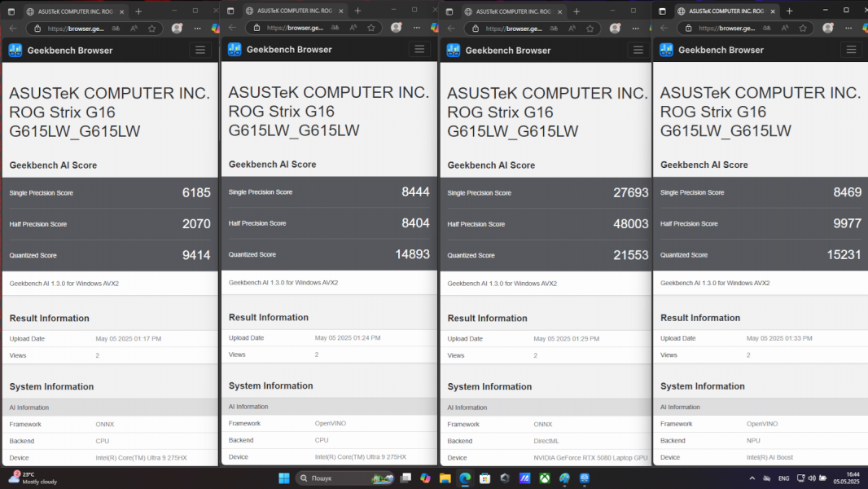Viewport: 868px width, 489px height.
Task: Click the Half Precision Score value 2070
Action: point(196,224)
